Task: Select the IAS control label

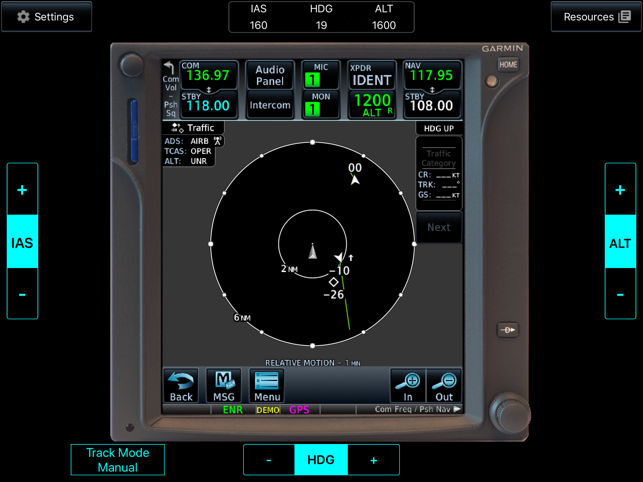Action: click(x=22, y=242)
